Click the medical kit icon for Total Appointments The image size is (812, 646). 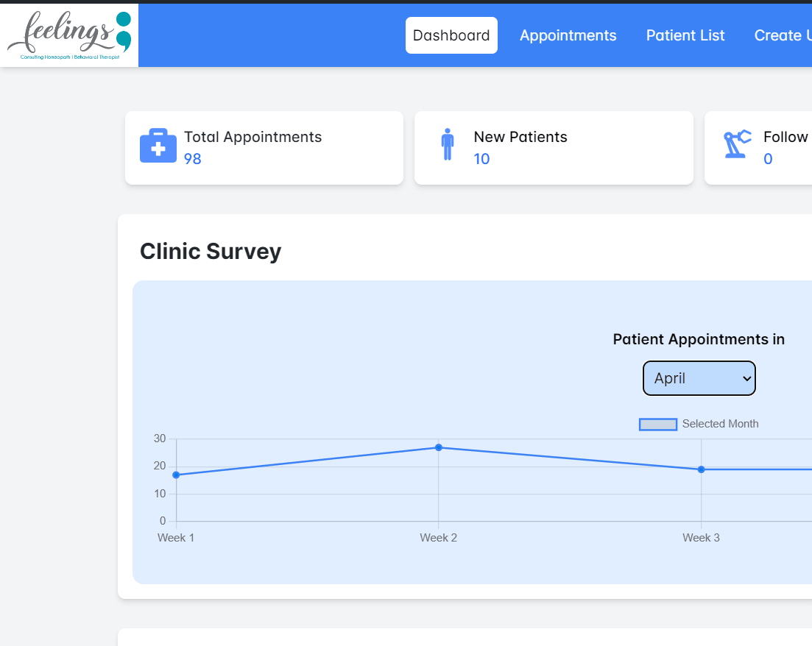tap(158, 146)
